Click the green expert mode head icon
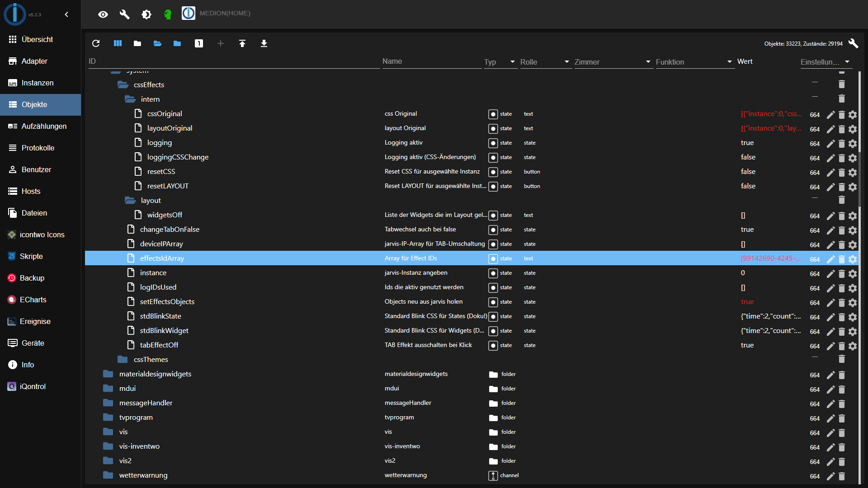Screen dimensions: 868x488 pos(168,14)
